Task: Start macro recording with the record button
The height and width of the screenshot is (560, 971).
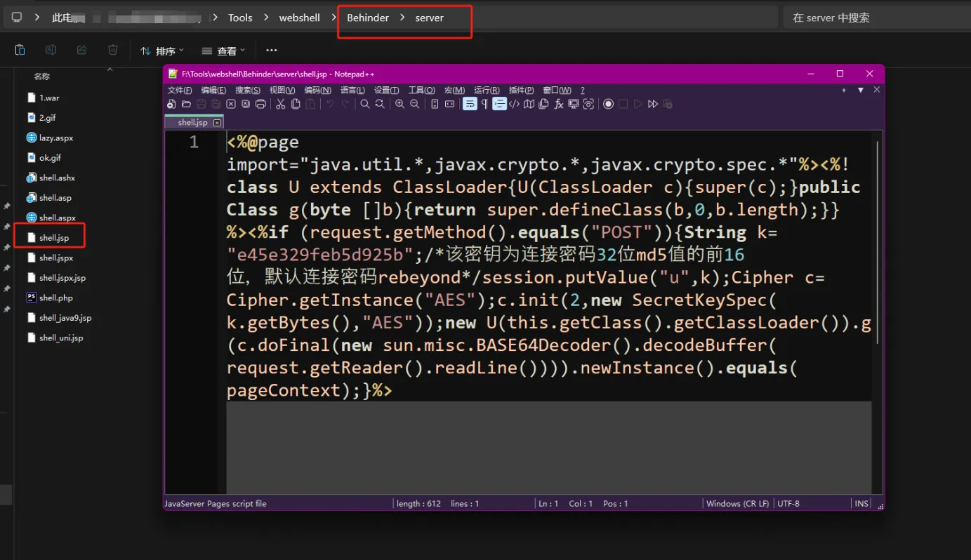Action: tap(609, 104)
